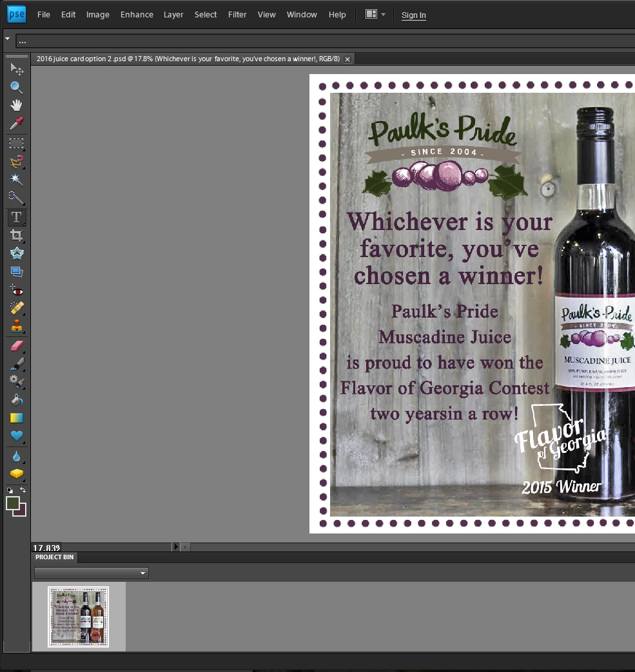
Task: Select the Blur water drop tool
Action: pyautogui.click(x=16, y=456)
